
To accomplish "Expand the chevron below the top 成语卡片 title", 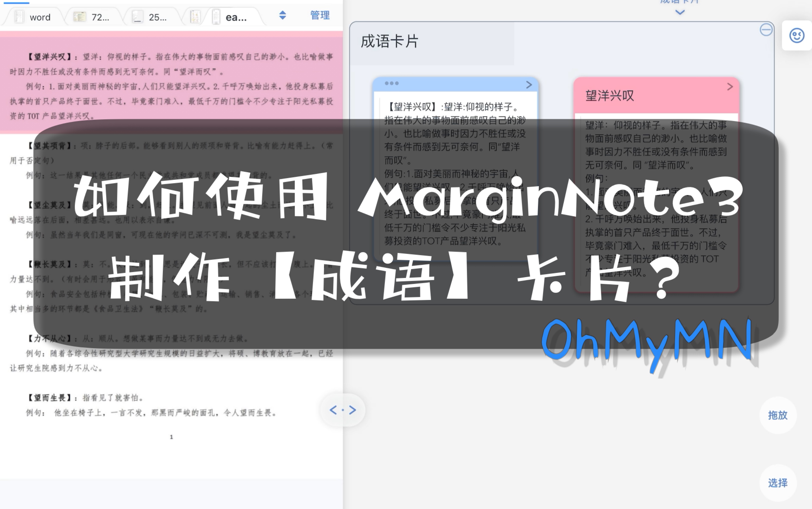I will 680,12.
